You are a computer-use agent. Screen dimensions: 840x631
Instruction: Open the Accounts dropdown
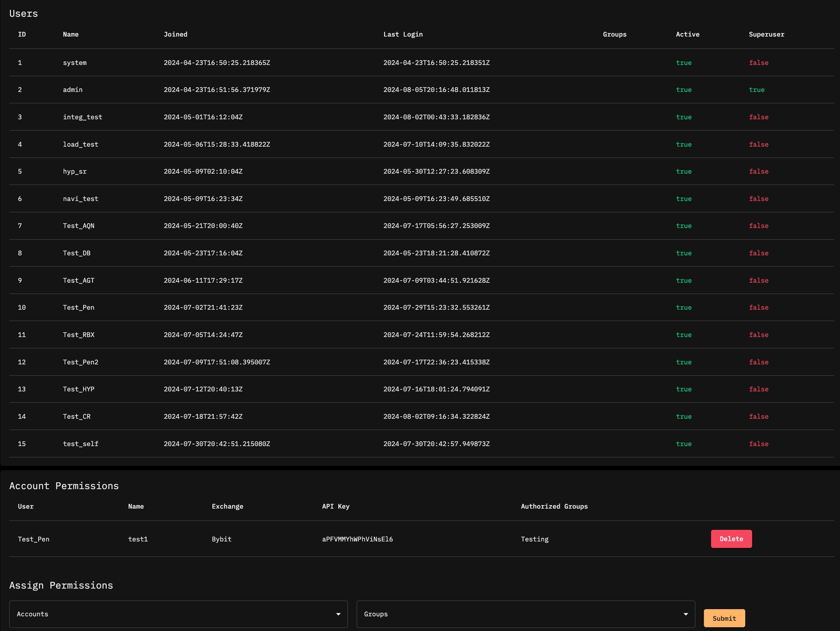[178, 614]
